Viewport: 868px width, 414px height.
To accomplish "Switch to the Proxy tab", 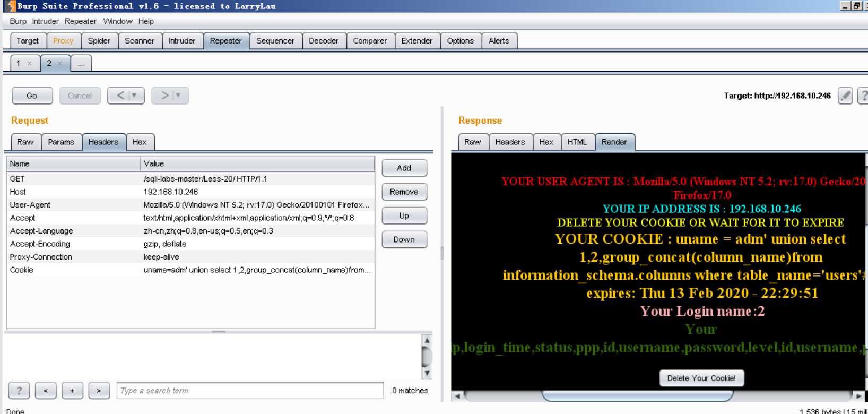I will pos(63,41).
